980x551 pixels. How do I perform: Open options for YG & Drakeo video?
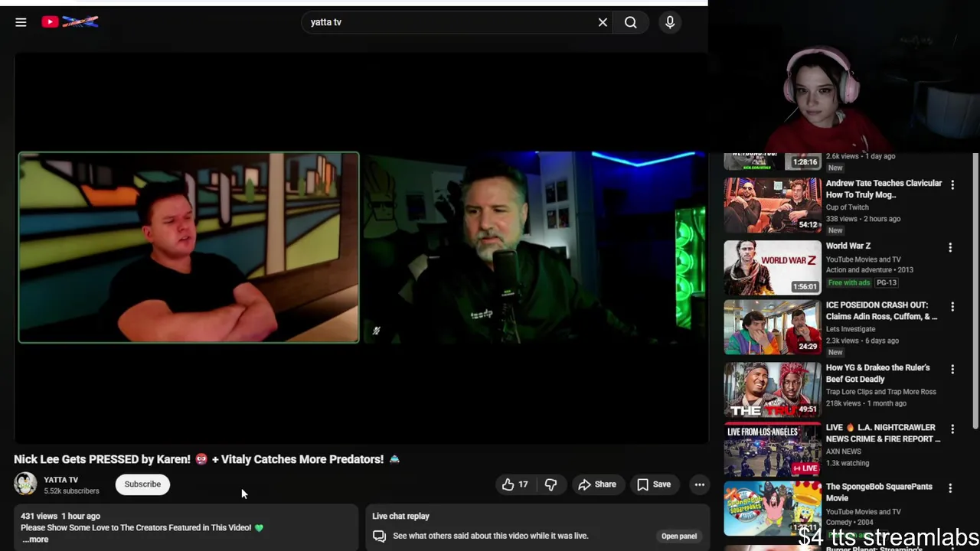952,370
